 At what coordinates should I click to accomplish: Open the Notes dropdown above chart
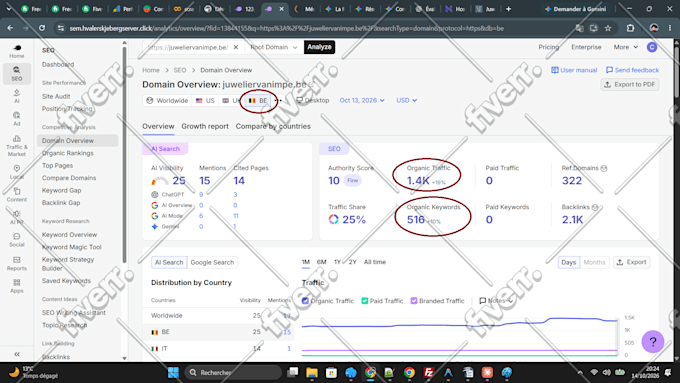[x=496, y=301]
